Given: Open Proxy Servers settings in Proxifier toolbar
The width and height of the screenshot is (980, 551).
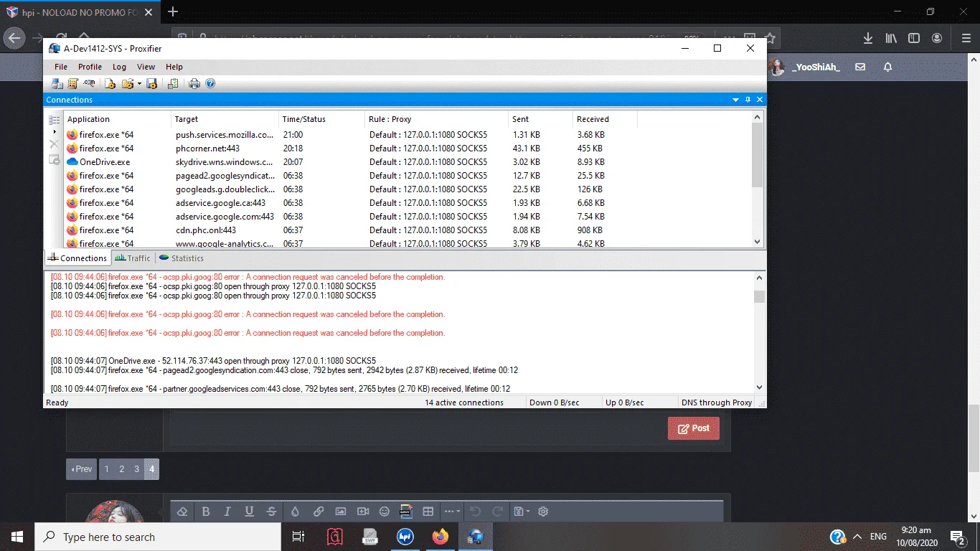Looking at the screenshot, I should click(x=57, y=84).
